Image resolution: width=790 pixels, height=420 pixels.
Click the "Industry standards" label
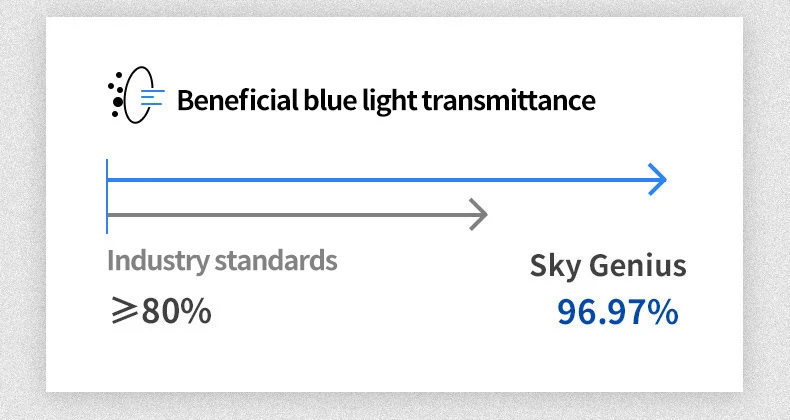tap(222, 261)
